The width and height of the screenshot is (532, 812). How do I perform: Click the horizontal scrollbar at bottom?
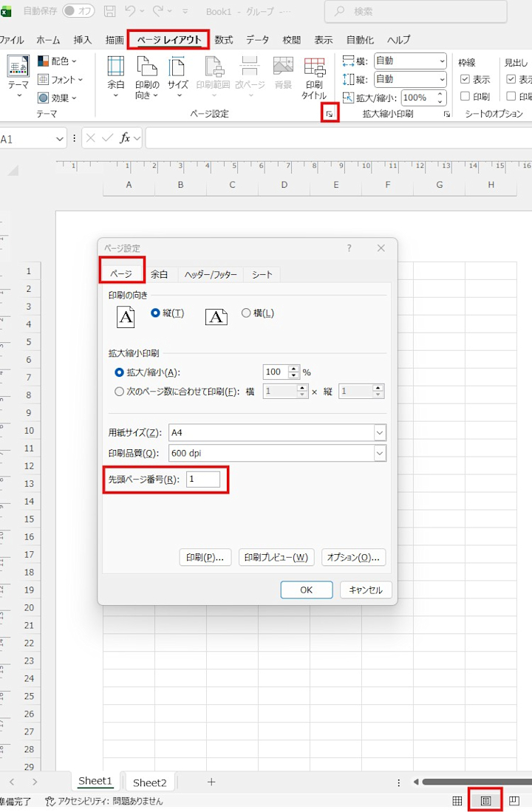click(477, 782)
